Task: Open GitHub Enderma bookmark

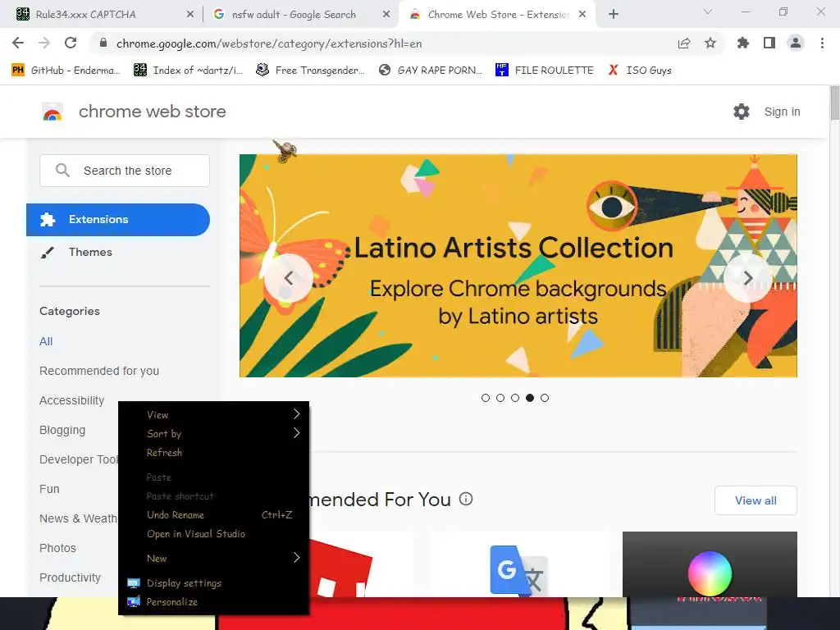Action: click(x=66, y=71)
